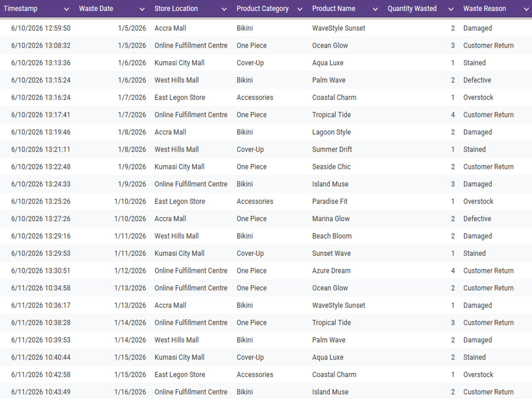This screenshot has width=532, height=399.
Task: Select timestamp cell 6/10/2026 13:30:51
Action: [x=41, y=270]
